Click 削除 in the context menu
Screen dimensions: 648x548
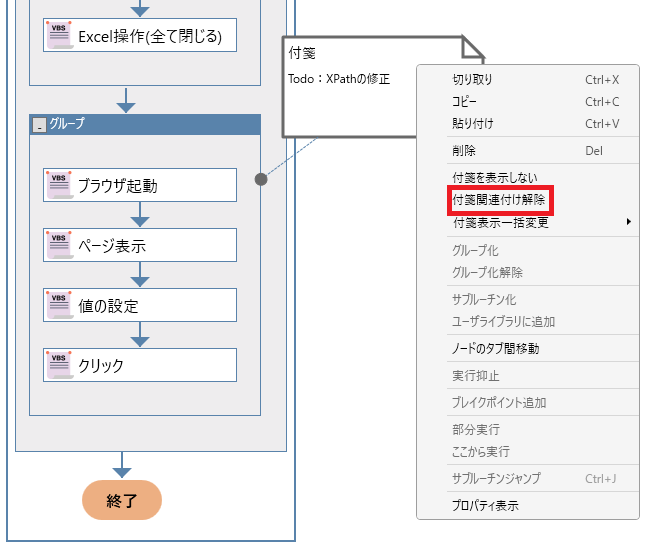click(464, 151)
